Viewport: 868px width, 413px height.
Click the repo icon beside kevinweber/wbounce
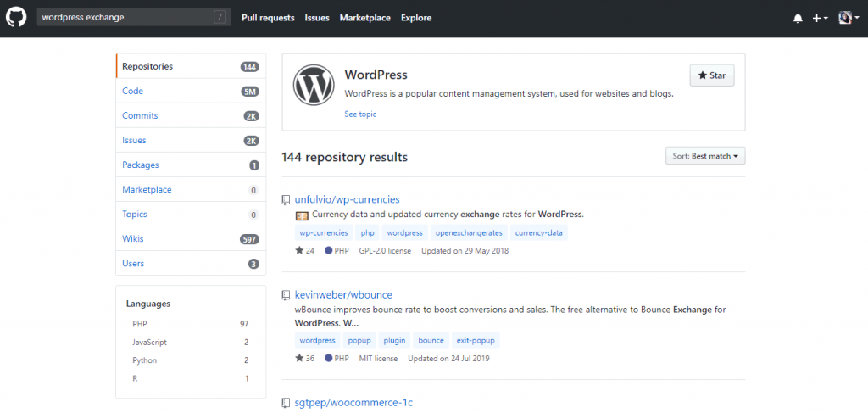pos(286,295)
